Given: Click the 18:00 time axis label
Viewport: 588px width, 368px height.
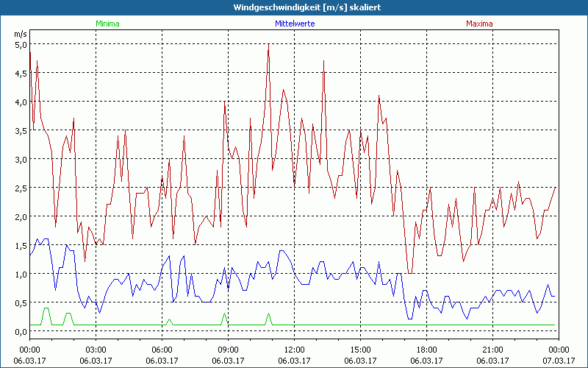Looking at the screenshot, I should tap(426, 350).
